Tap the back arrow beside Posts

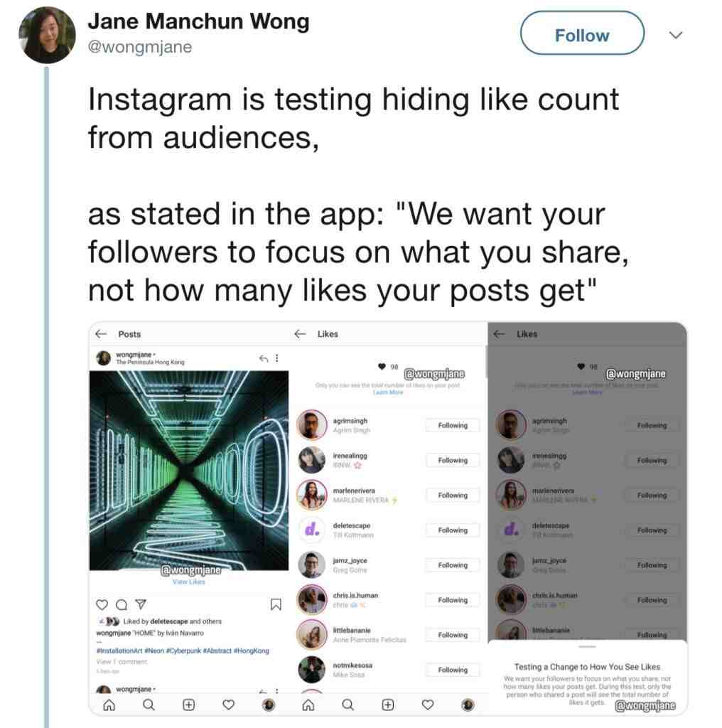[101, 334]
